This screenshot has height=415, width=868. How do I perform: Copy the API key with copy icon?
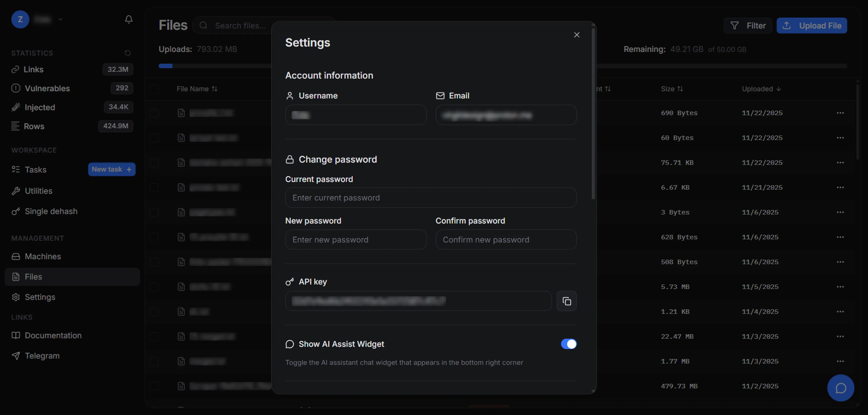point(566,301)
